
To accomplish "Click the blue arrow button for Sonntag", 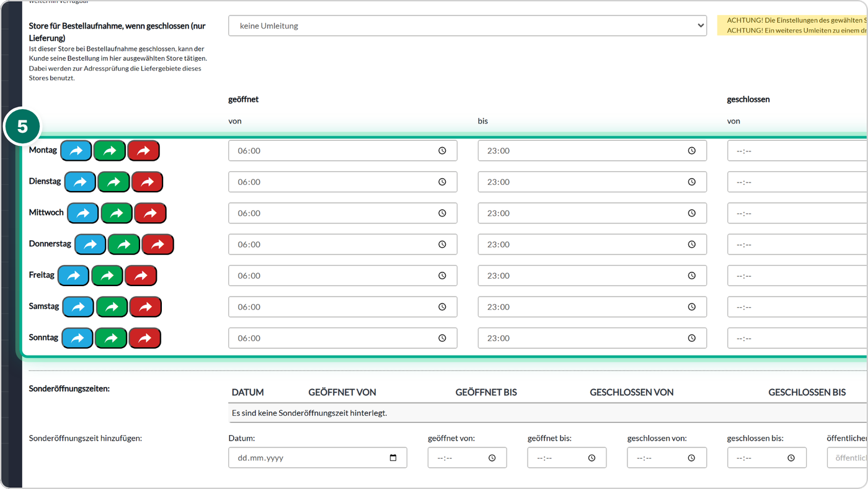I will point(77,338).
